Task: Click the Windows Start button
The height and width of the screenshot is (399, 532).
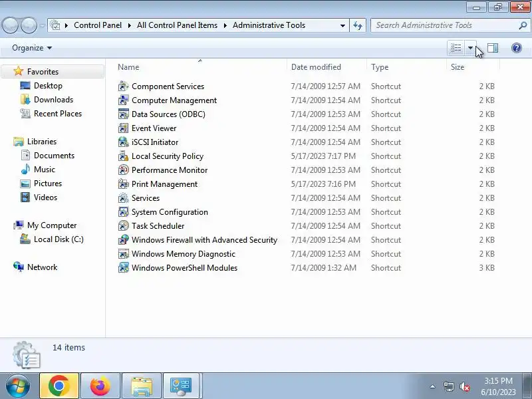Action: (x=18, y=386)
